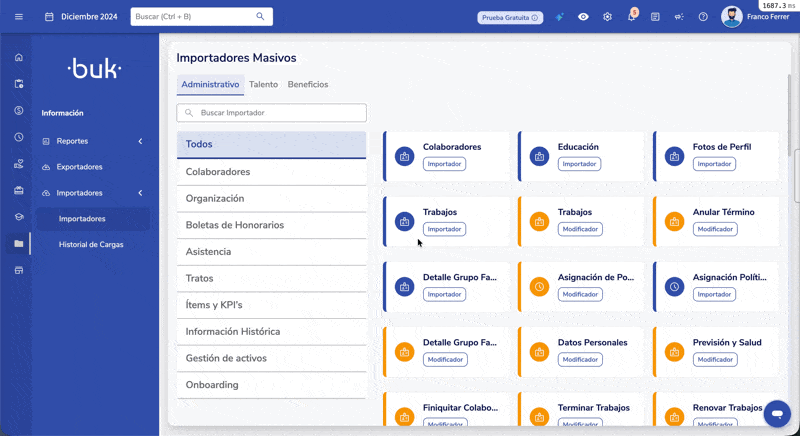The width and height of the screenshot is (800, 436).
Task: Open the chat support bubble
Action: 777,412
